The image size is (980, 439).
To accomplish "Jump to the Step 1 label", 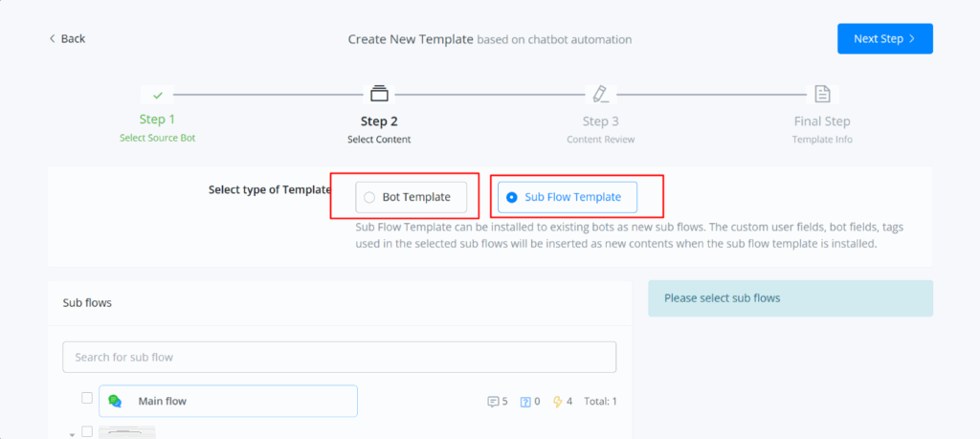I will 158,121.
